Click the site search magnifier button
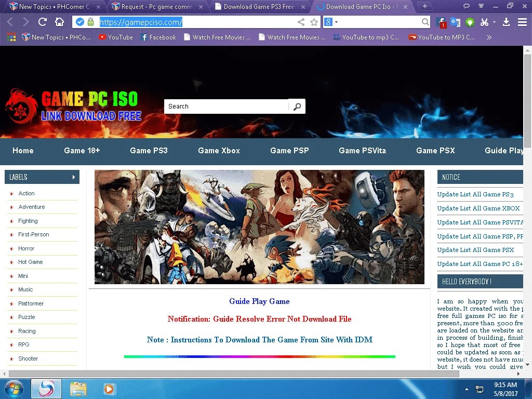The width and height of the screenshot is (532, 399). pos(297,107)
